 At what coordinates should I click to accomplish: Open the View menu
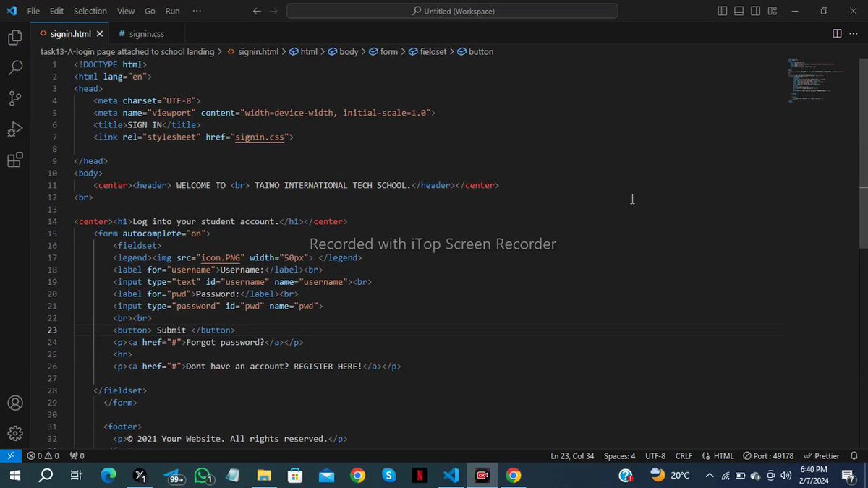point(126,11)
